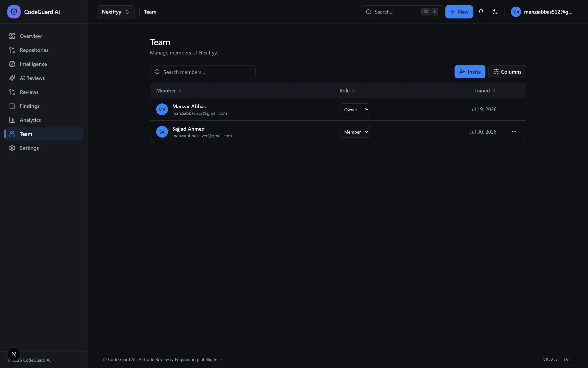Open AI Reviews in the sidebar
Screen dimensions: 588x368
pos(44,78)
